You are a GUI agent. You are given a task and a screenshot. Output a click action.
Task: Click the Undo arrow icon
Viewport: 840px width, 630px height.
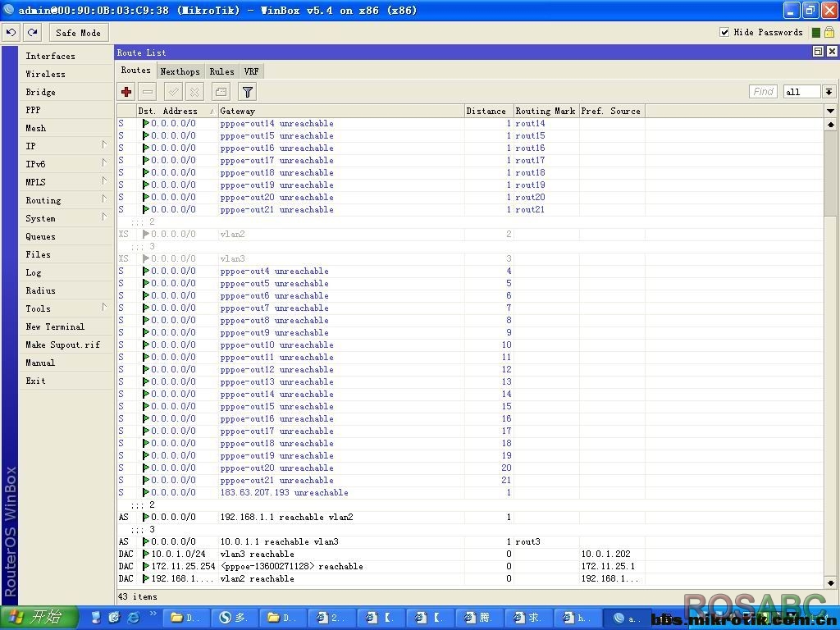11,33
